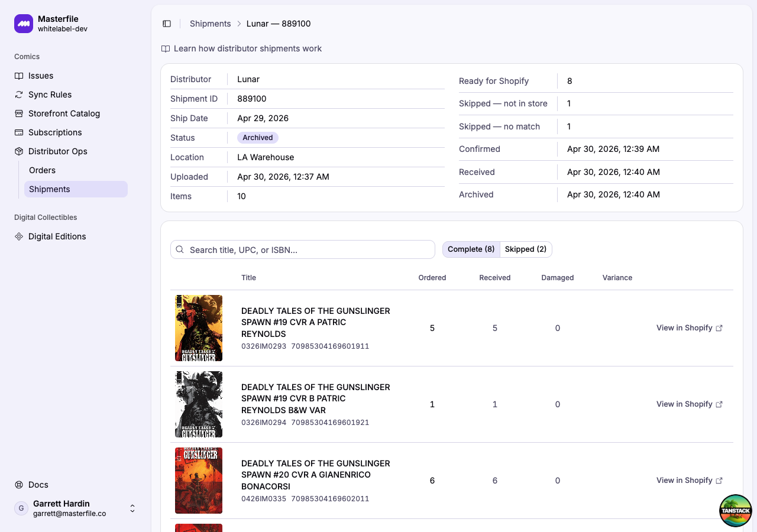The image size is (757, 532).
Task: Click the Distributor Ops box icon
Action: tap(19, 151)
